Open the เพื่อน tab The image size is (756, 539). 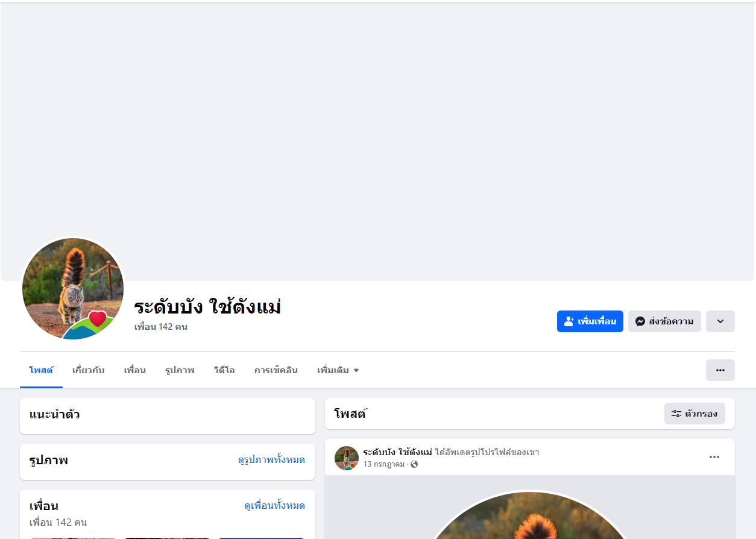(x=135, y=370)
